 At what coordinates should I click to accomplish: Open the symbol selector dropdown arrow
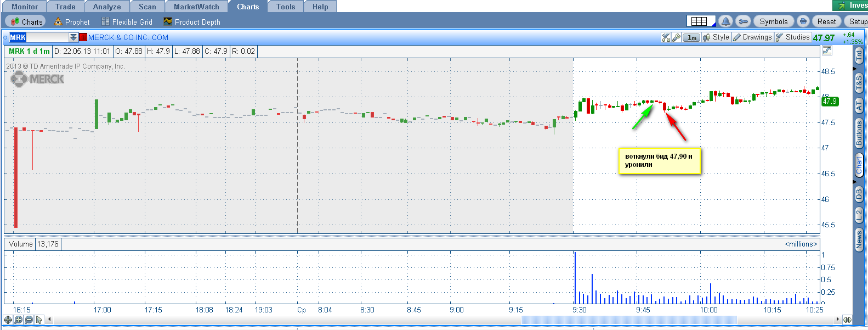[x=73, y=37]
